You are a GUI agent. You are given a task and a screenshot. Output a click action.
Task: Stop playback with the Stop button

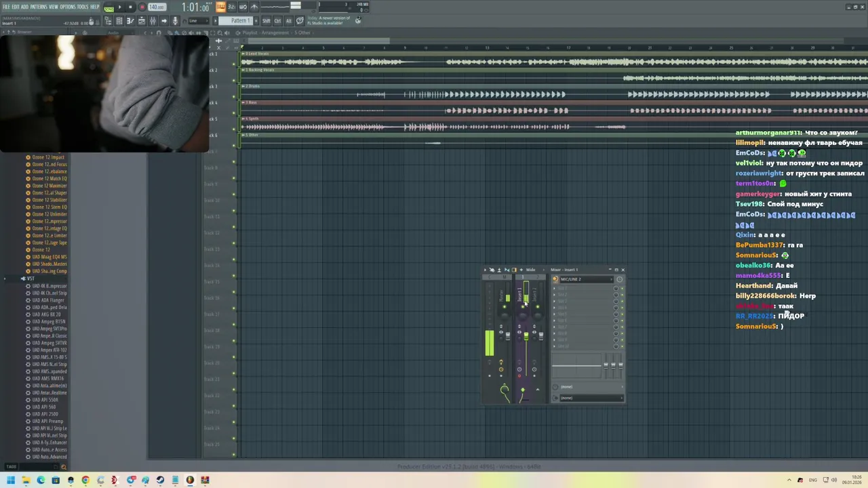(130, 7)
